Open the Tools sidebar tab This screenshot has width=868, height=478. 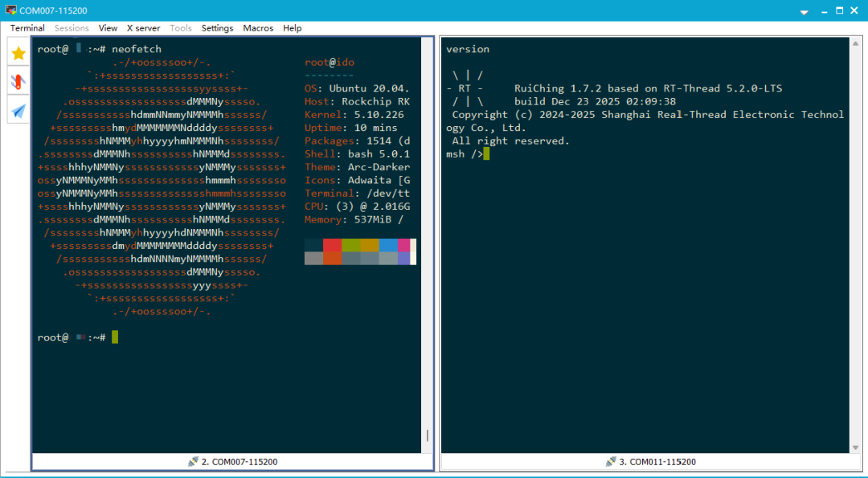click(18, 81)
